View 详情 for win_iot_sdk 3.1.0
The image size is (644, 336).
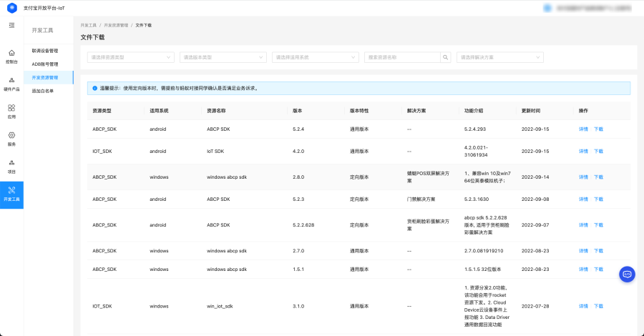click(x=583, y=307)
